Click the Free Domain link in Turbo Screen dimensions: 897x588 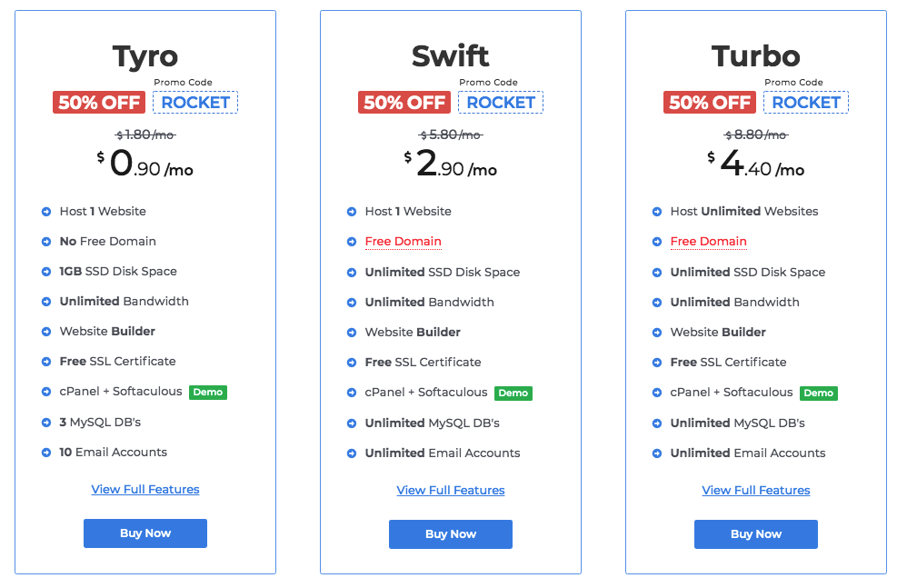[x=709, y=242]
